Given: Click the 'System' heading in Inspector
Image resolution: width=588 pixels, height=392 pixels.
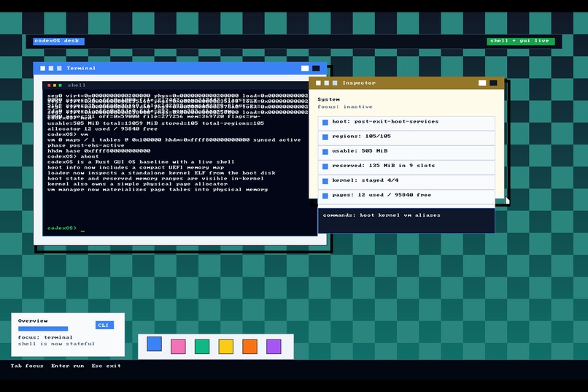Looking at the screenshot, I should tap(328, 99).
